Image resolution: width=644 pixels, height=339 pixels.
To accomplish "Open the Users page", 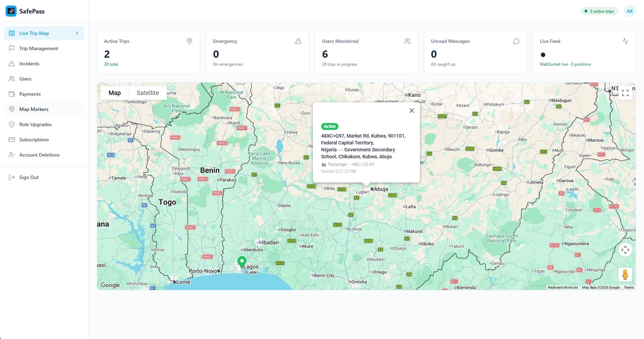I will pos(44,79).
